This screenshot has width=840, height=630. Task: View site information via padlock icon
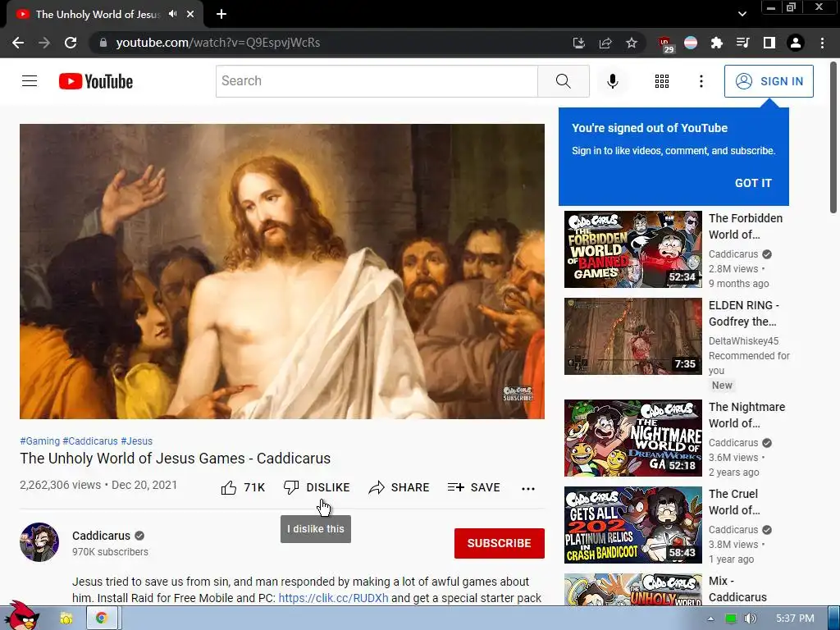[x=103, y=43]
